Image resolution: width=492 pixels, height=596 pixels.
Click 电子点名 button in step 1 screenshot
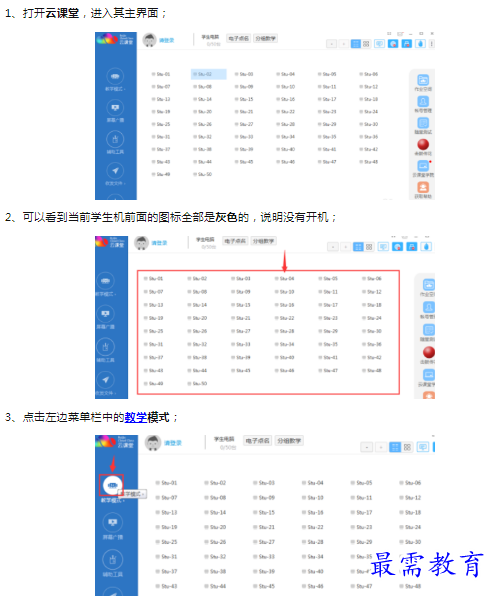tap(239, 38)
